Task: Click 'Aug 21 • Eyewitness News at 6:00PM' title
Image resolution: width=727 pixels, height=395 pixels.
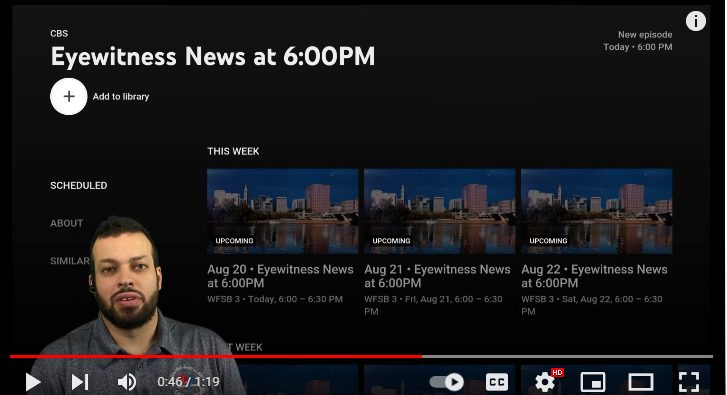Action: click(x=437, y=276)
